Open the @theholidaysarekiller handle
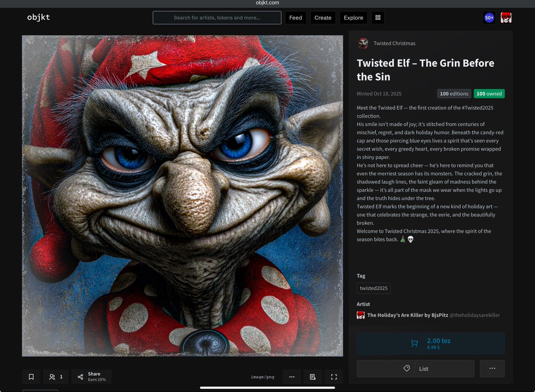 pyautogui.click(x=474, y=315)
